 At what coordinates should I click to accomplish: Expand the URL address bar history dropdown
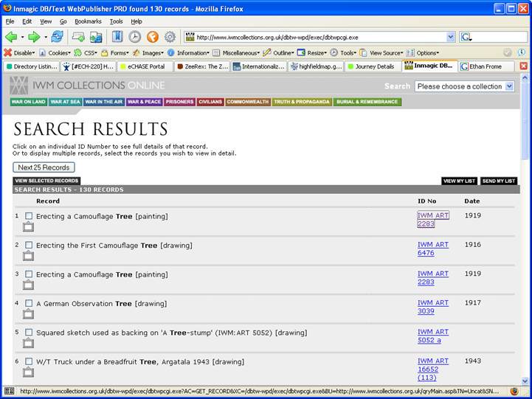coord(451,37)
